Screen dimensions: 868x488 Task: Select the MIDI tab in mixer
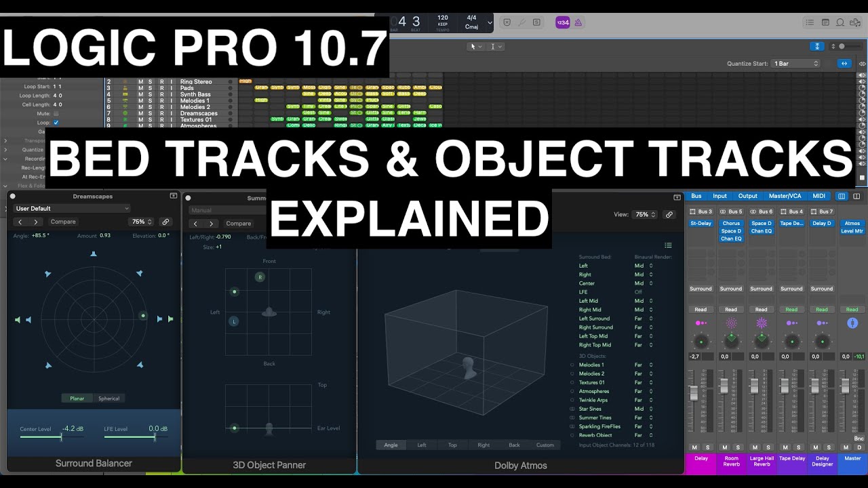point(819,196)
